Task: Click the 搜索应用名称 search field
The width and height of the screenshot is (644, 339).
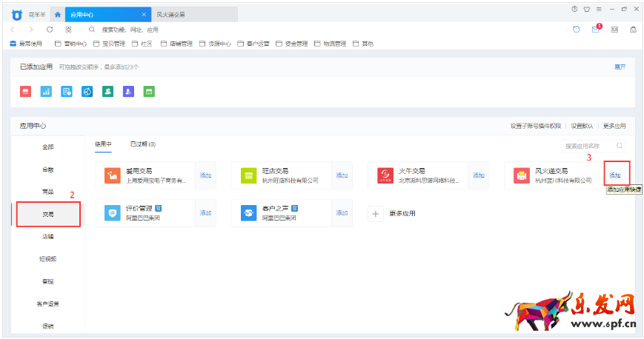Action: 588,147
